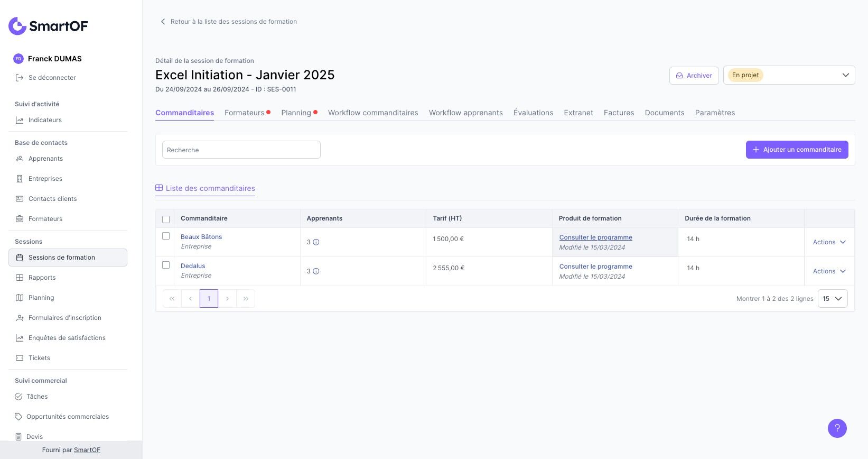The image size is (868, 459).
Task: Click the Indicateurs chart icon
Action: click(20, 120)
